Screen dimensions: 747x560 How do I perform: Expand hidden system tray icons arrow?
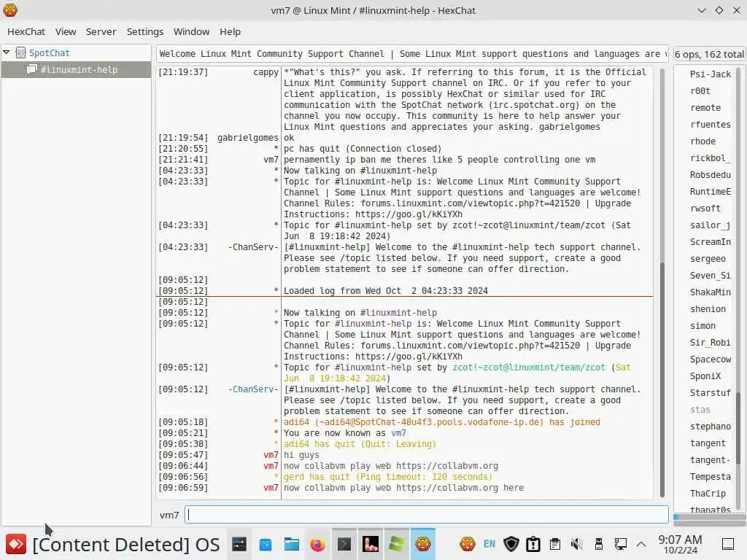pos(641,544)
